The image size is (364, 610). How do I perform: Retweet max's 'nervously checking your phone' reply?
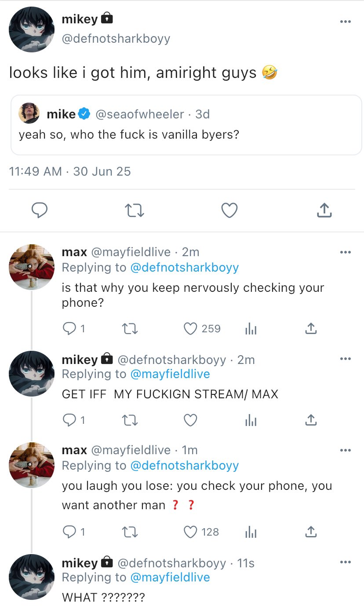[129, 329]
